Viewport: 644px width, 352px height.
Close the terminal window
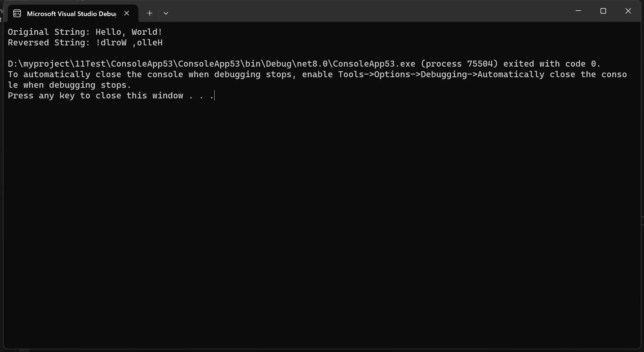coord(628,11)
